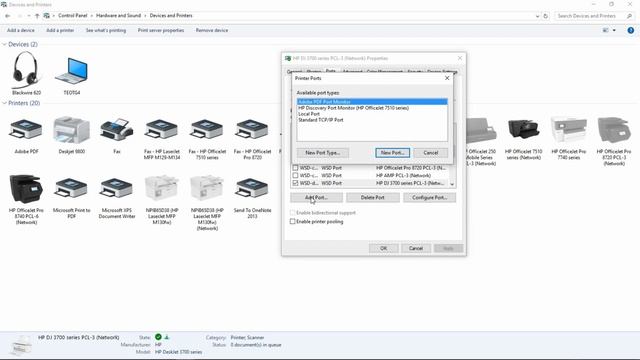640x360 pixels.
Task: Select Adobe PDF Port Monitor port type
Action: point(372,102)
